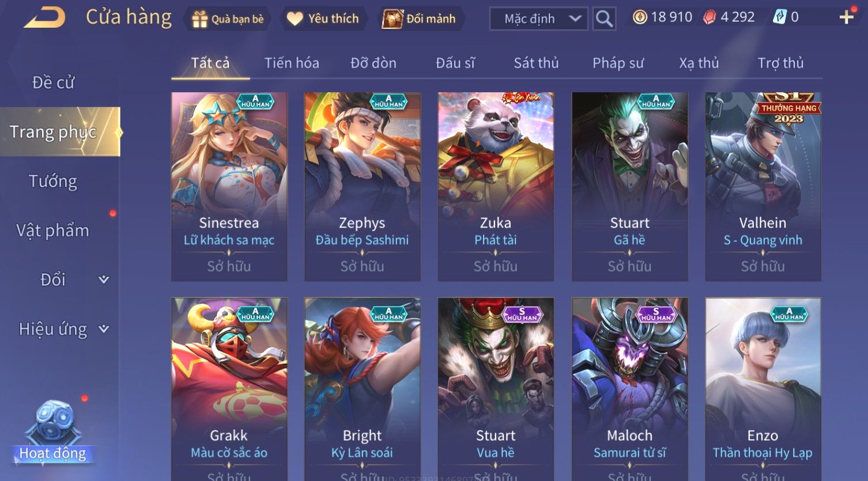
Task: Select the Tiến hóa tab
Action: click(292, 63)
